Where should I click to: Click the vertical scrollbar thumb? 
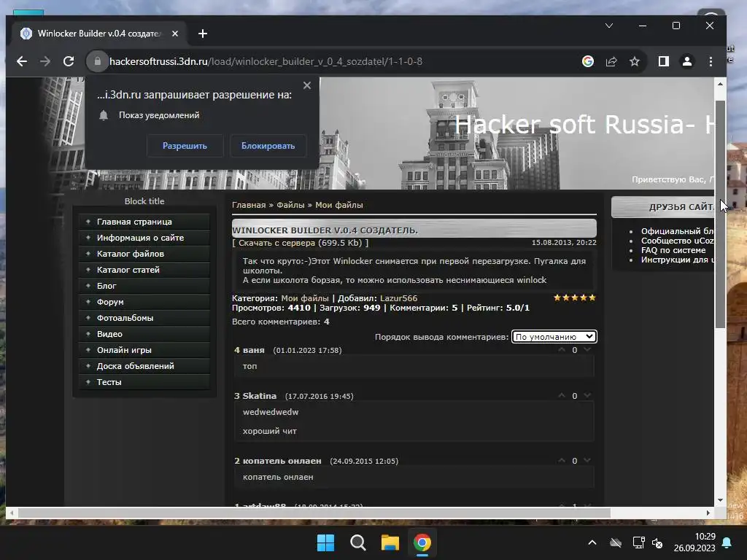pos(720,214)
